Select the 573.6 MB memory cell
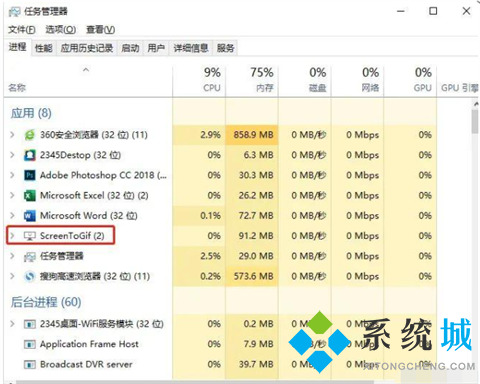 [252, 276]
